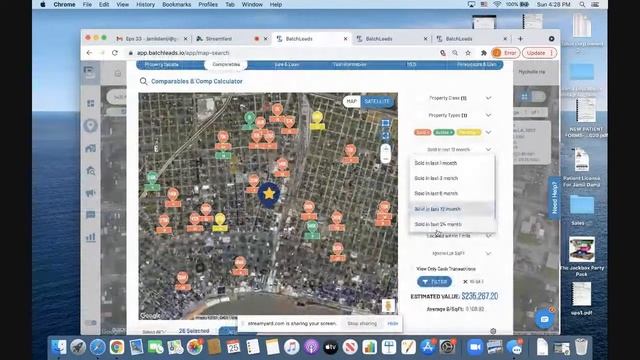Click the RESET filters button

(x=473, y=282)
